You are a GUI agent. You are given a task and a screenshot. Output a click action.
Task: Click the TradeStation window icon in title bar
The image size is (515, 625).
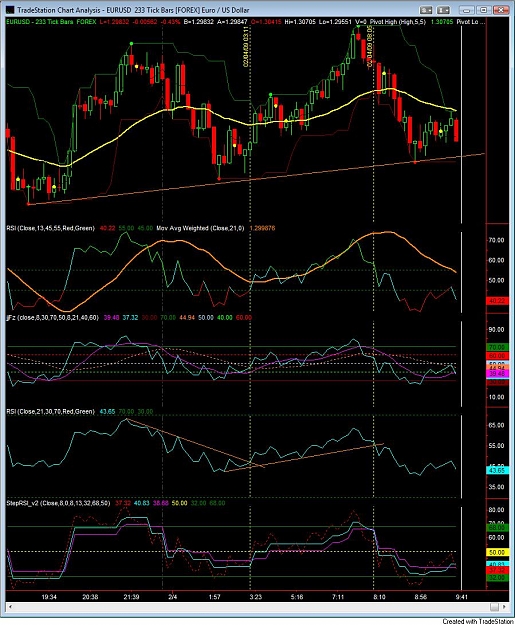click(10, 10)
